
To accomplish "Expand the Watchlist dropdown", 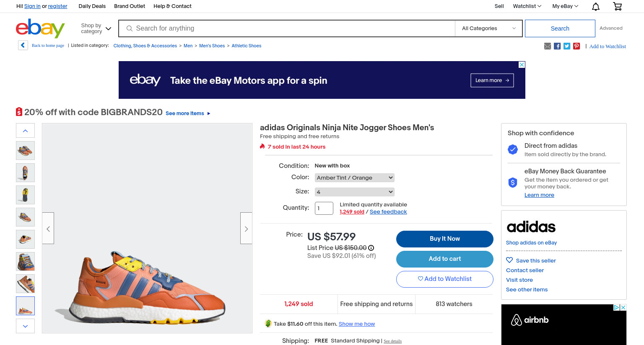I will (x=527, y=6).
